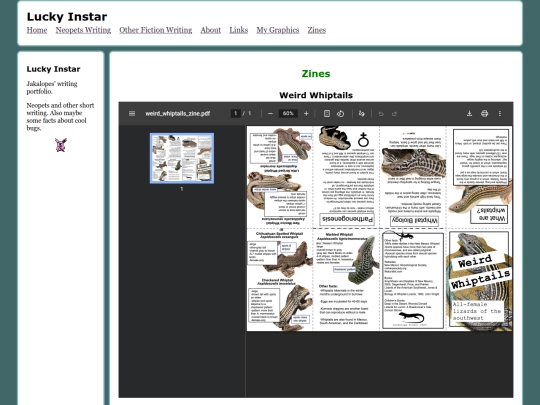
Task: Go to the Home page
Action: click(x=37, y=30)
